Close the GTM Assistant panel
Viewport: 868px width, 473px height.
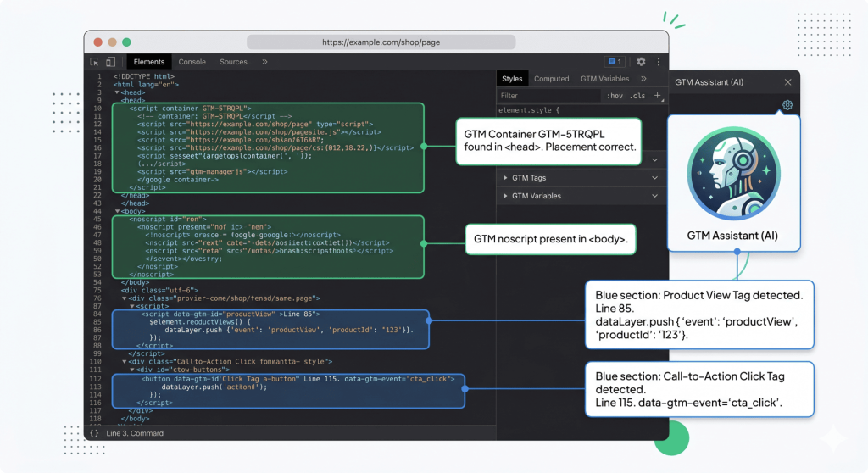pyautogui.click(x=787, y=82)
